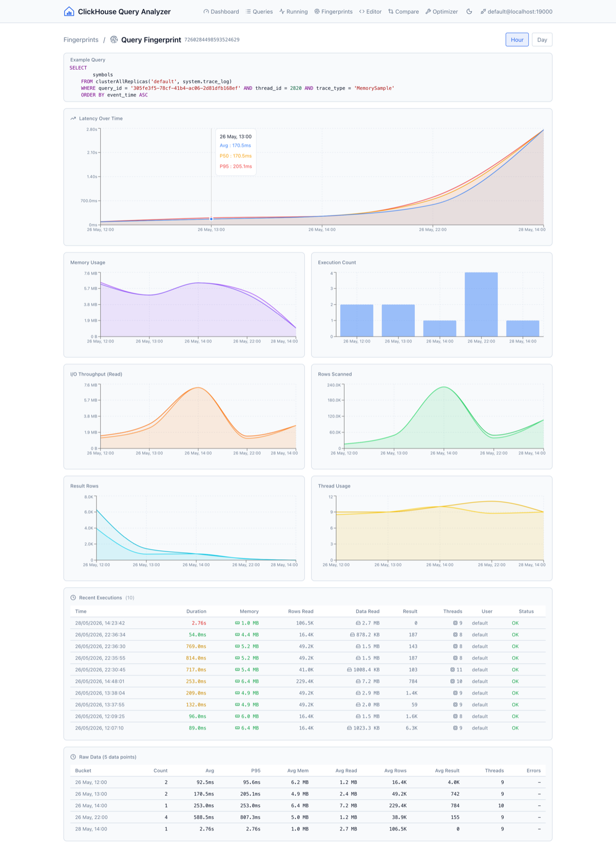The image size is (616, 851).
Task: Click the 814.0ms duration value
Action: pos(196,658)
